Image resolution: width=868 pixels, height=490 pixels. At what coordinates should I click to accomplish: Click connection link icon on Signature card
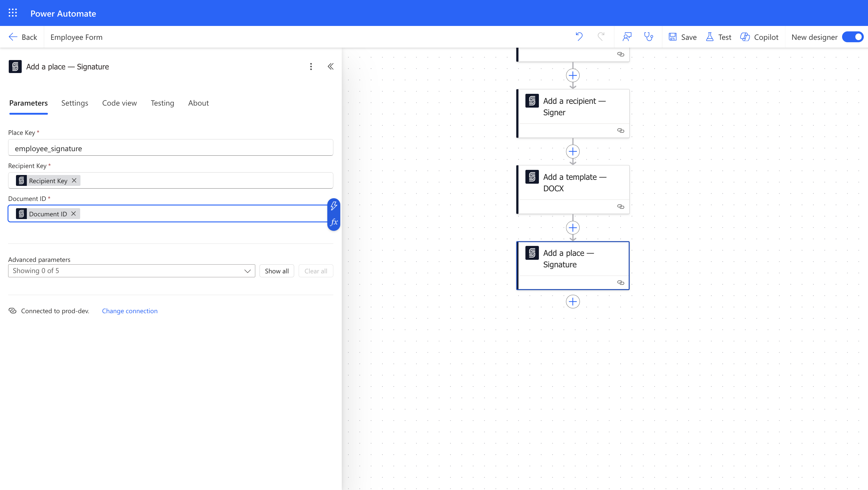(x=620, y=283)
